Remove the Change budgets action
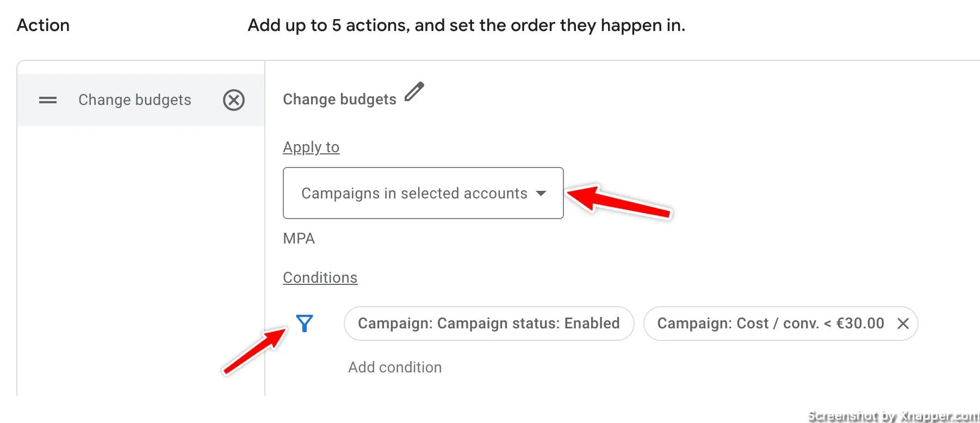The width and height of the screenshot is (980, 423). [234, 100]
